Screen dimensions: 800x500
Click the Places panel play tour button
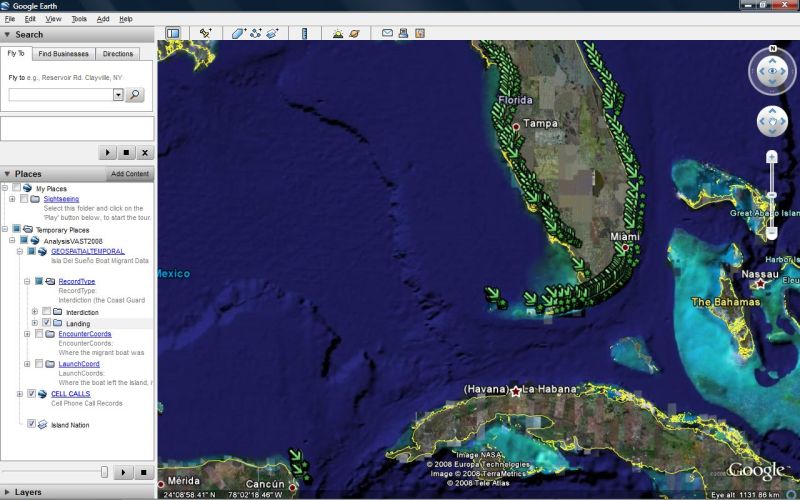tap(123, 472)
